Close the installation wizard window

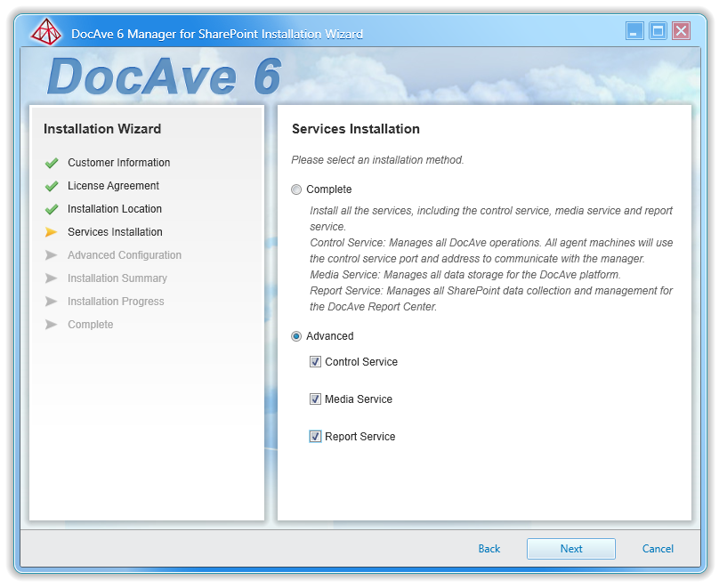pos(682,31)
